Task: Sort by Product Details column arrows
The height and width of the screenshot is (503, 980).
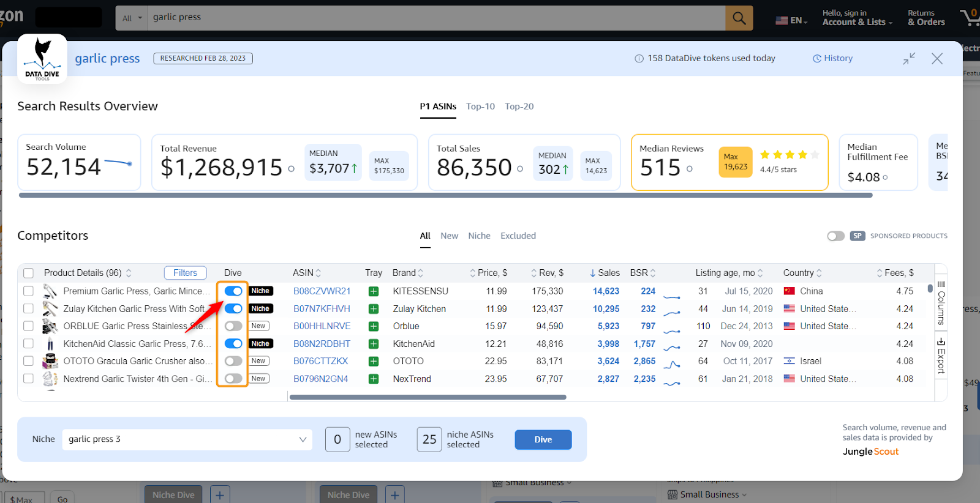Action: [x=129, y=273]
